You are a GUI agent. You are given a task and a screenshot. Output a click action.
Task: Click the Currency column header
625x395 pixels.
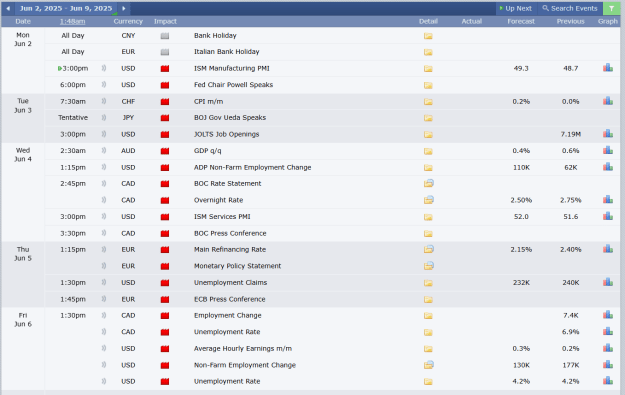(x=128, y=22)
